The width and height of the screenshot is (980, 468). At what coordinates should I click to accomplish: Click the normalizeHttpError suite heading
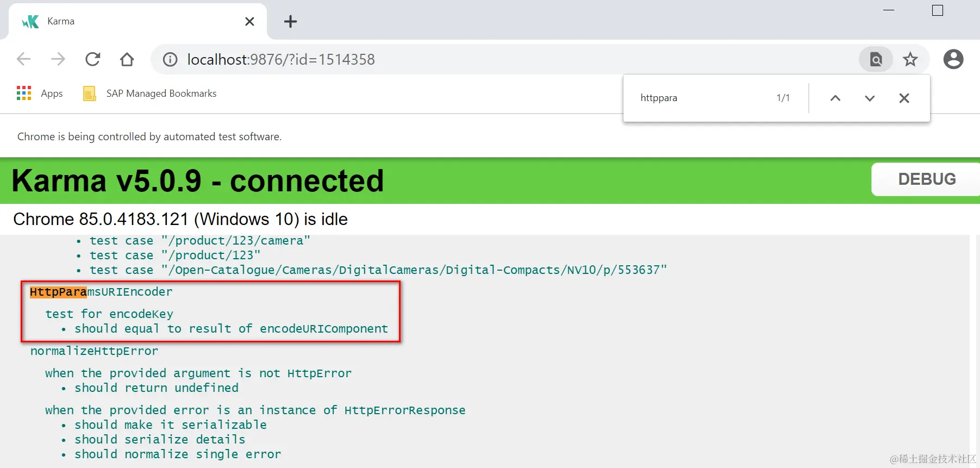pyautogui.click(x=94, y=351)
